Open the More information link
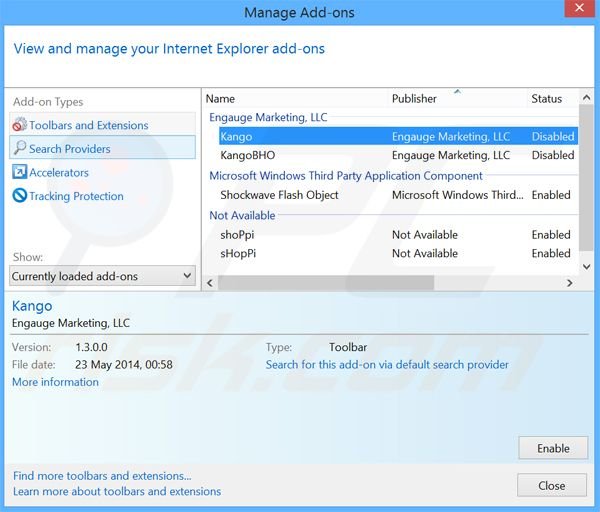Viewport: 600px width, 512px height. point(55,382)
